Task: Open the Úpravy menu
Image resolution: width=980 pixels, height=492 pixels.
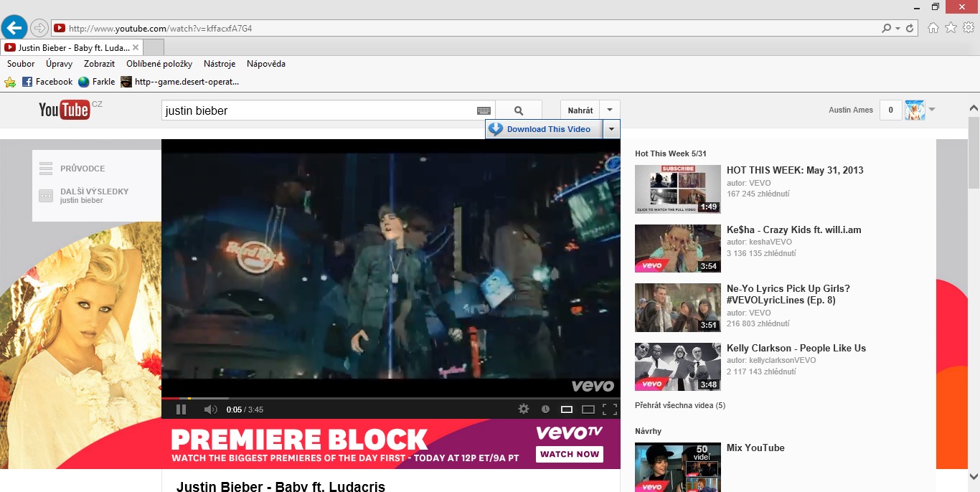Action: pos(59,64)
